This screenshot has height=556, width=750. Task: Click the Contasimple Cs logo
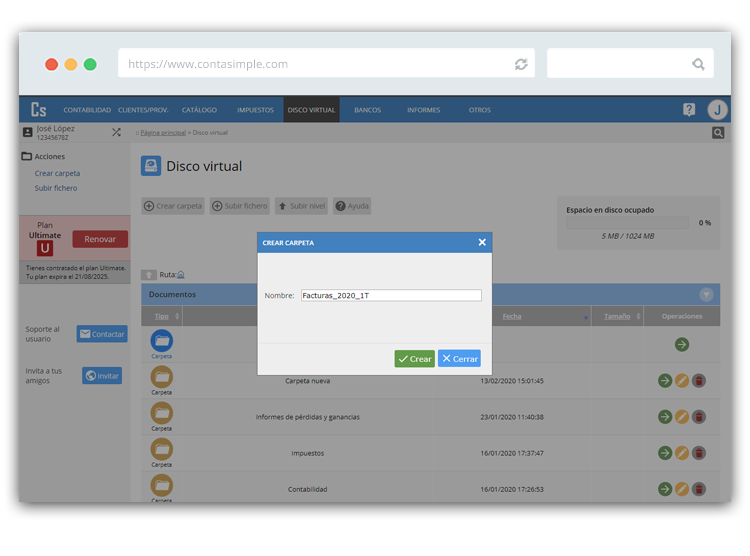[39, 110]
